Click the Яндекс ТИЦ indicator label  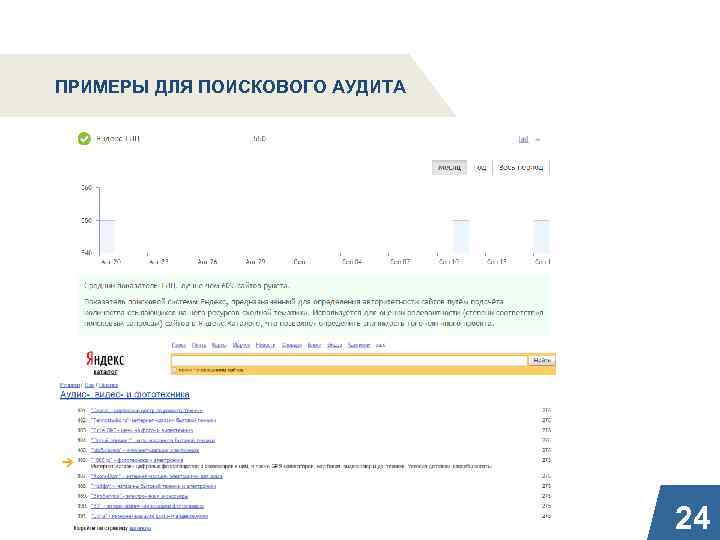coord(118,139)
